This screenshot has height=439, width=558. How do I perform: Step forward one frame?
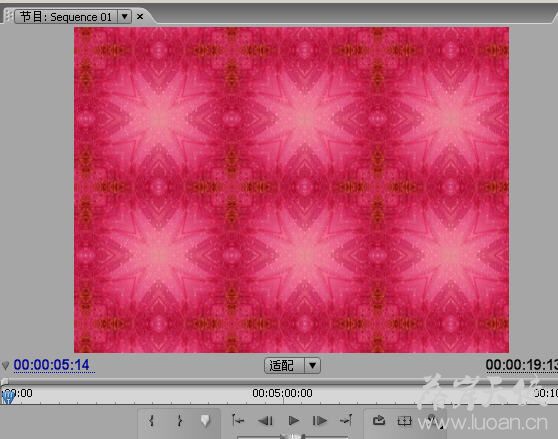click(320, 421)
